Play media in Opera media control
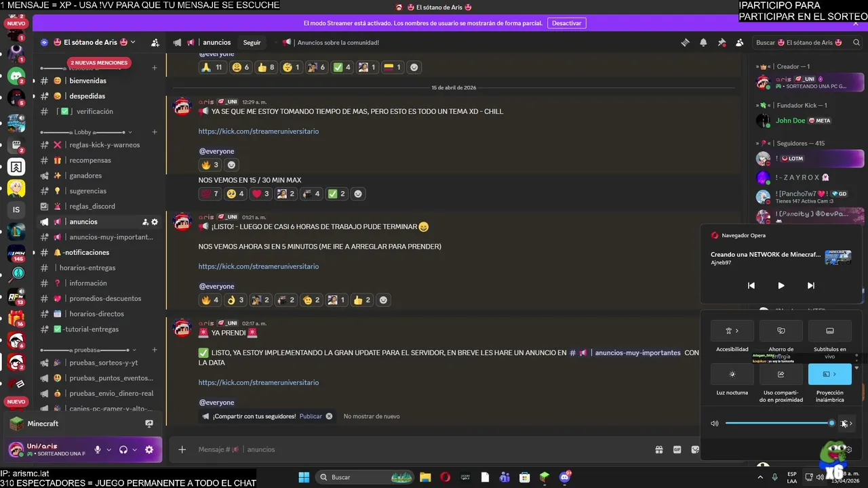868x488 pixels. (781, 285)
